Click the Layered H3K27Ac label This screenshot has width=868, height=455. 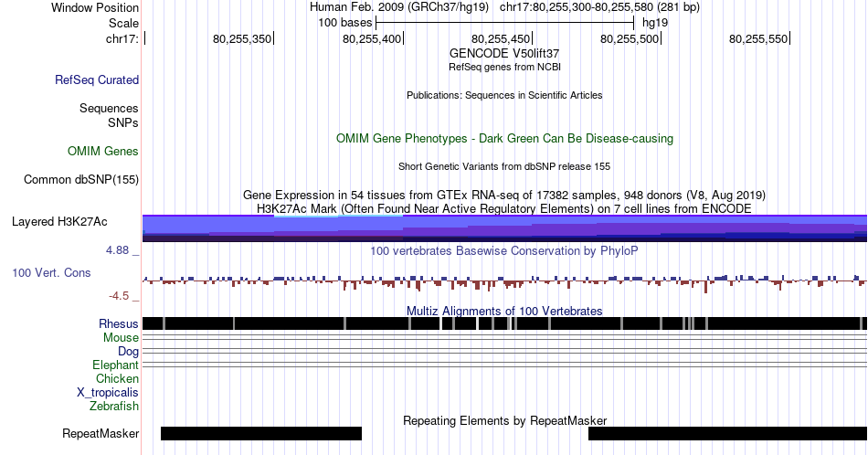(59, 221)
